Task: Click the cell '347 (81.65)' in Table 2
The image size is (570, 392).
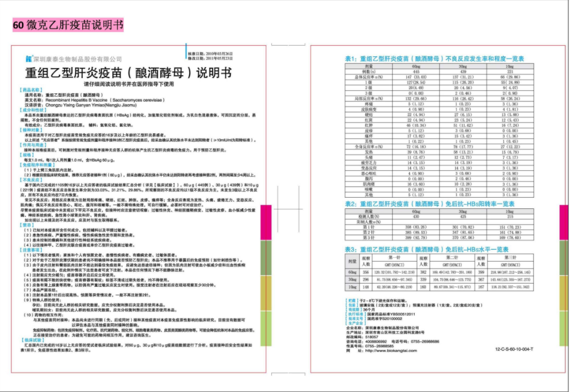Action: click(463, 232)
